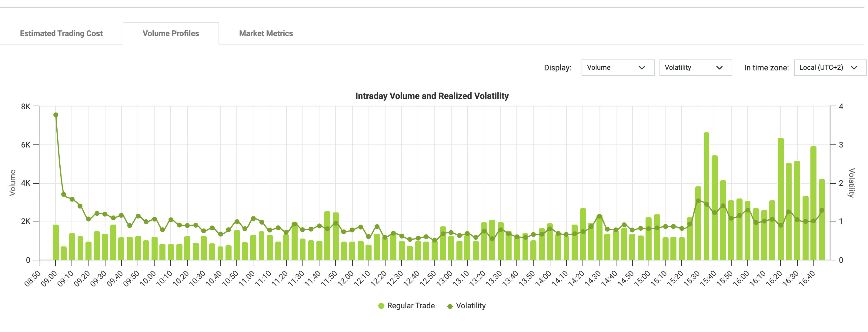The height and width of the screenshot is (332, 868).
Task: Toggle the Volatility legend series
Action: click(470, 306)
